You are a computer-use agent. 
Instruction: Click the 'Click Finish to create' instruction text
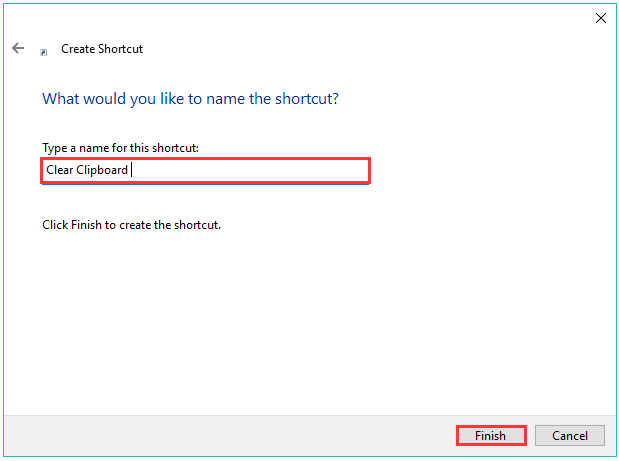point(131,225)
